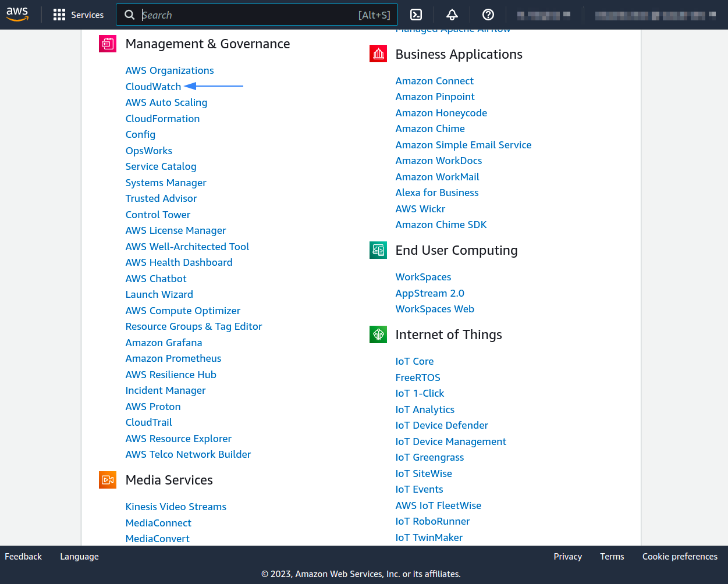This screenshot has height=584, width=728.
Task: Open Amazon Simple Email Service
Action: coord(463,145)
